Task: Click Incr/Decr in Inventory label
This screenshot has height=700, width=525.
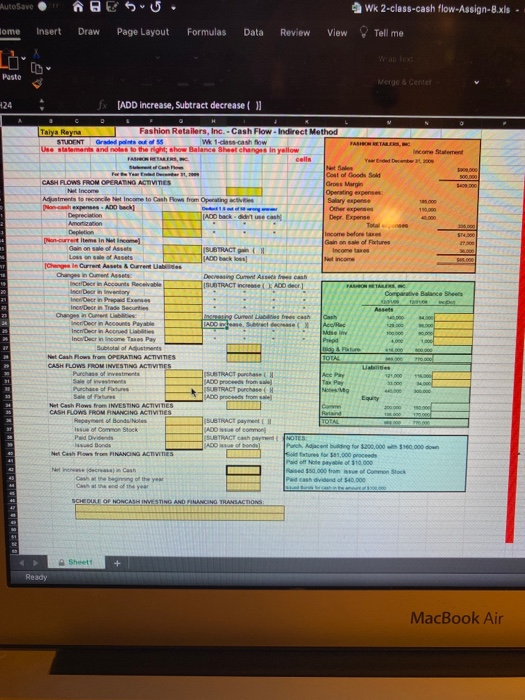Action: click(100, 292)
